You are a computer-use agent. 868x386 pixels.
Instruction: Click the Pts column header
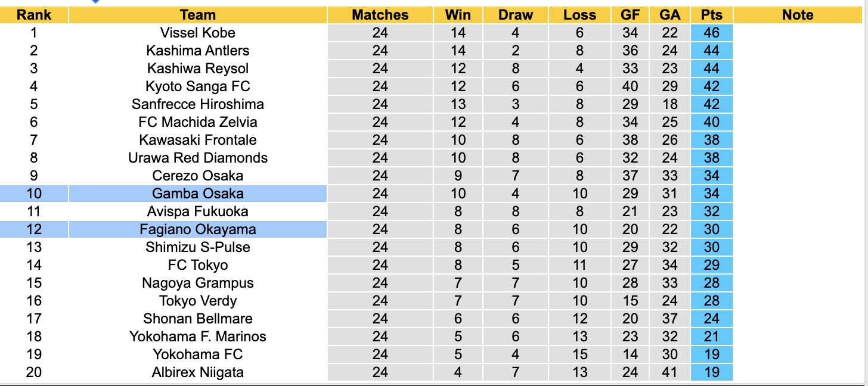[711, 15]
